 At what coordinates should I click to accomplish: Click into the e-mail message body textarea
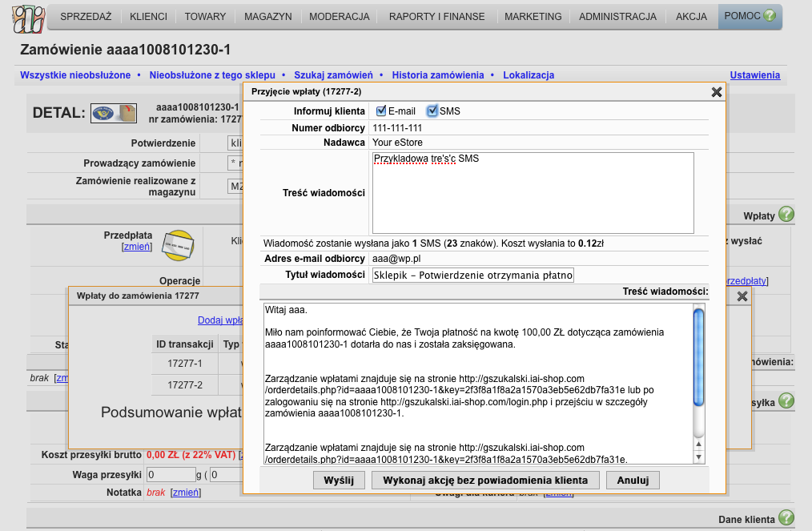click(477, 384)
